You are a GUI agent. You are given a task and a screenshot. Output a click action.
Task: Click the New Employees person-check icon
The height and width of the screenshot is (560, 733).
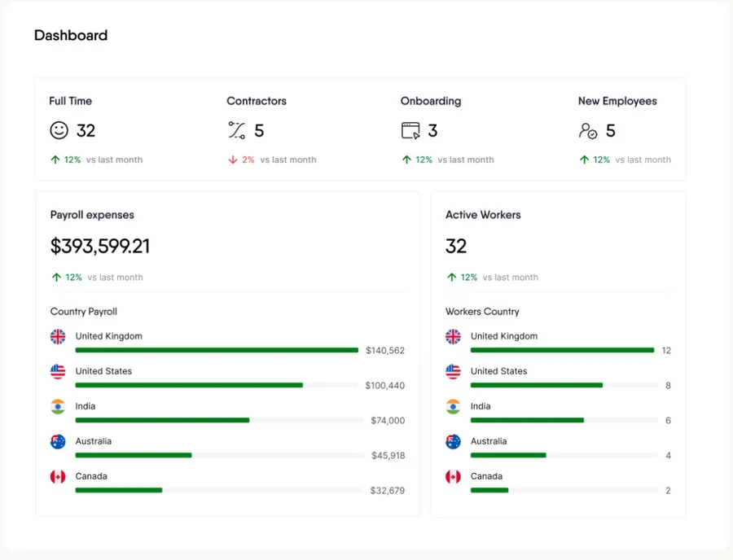587,131
